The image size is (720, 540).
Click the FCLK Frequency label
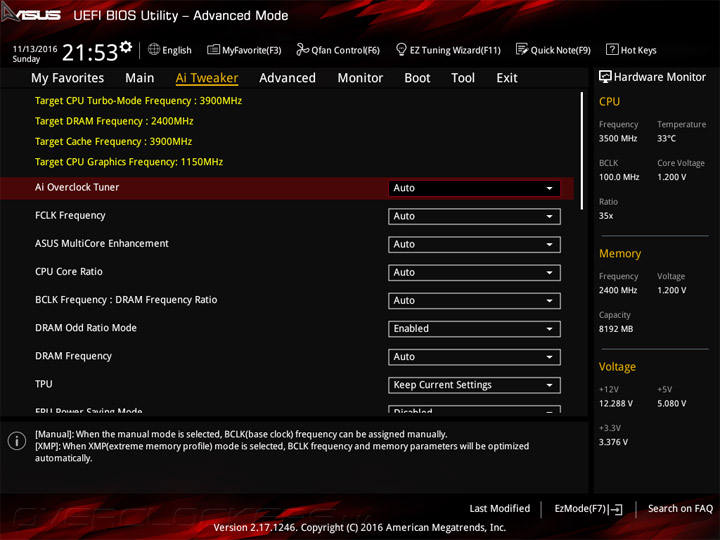pos(70,215)
